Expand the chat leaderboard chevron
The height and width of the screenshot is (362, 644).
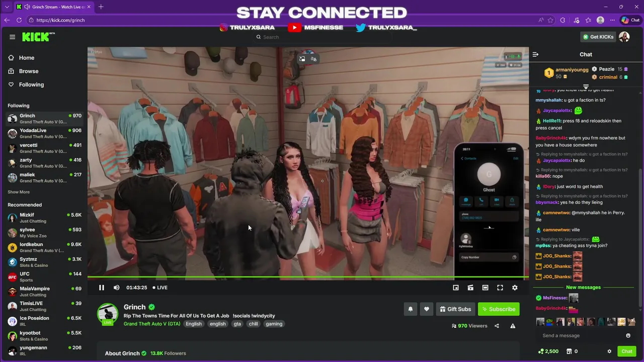(586, 87)
